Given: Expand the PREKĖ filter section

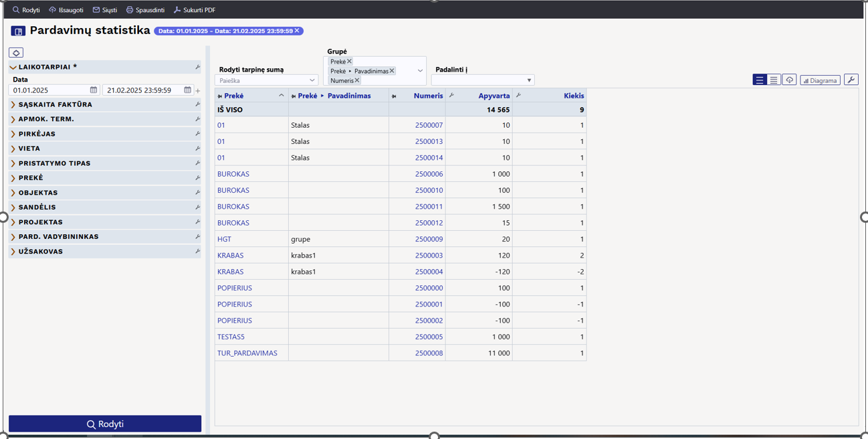Looking at the screenshot, I should point(13,178).
